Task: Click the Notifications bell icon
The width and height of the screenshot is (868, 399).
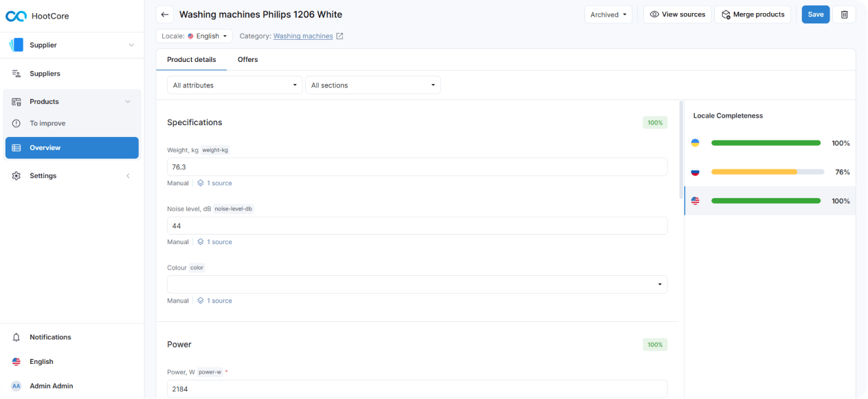Action: (16, 337)
